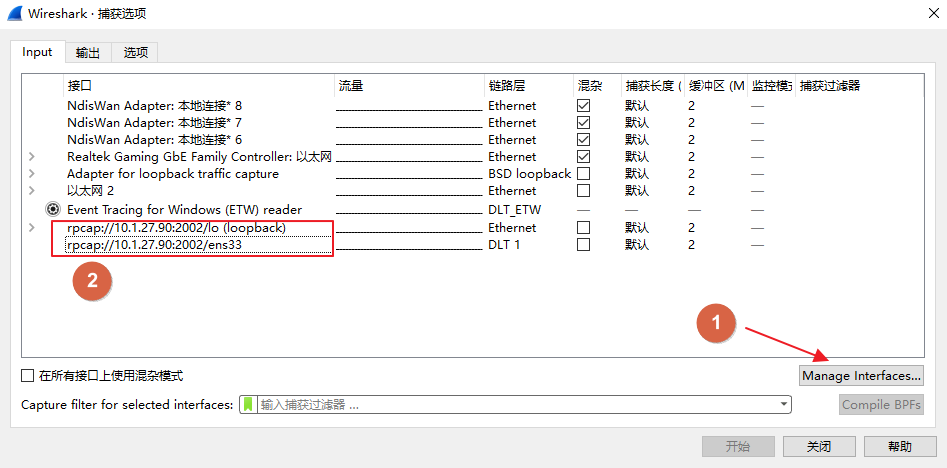The height and width of the screenshot is (468, 947).
Task: Select NdisWan Adapter: 本地连接* 7 row
Action: coord(155,123)
